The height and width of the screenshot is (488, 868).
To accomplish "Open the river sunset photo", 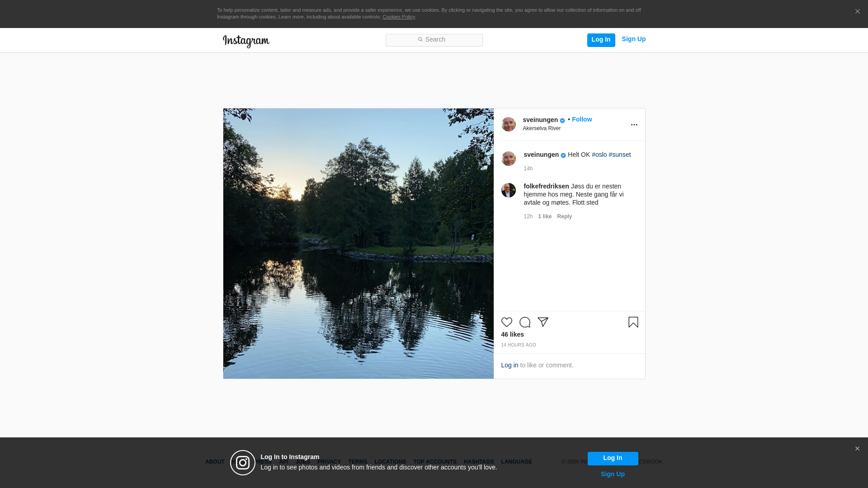I will coord(358,244).
